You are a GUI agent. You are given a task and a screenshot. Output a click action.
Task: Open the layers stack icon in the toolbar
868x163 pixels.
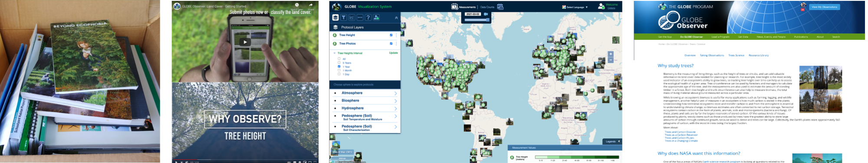pos(335,17)
